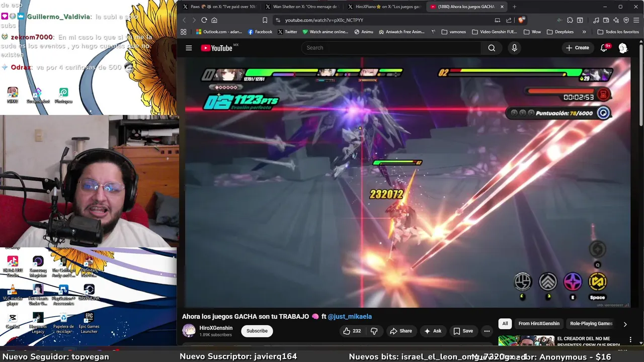The height and width of the screenshot is (362, 644).
Task: Save video to a playlist
Action: point(463,331)
